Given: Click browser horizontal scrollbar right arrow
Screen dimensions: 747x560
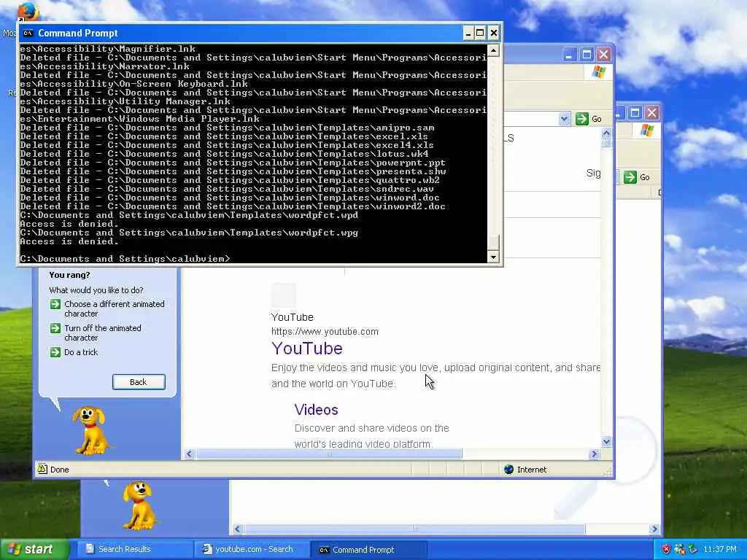Looking at the screenshot, I should 594,454.
